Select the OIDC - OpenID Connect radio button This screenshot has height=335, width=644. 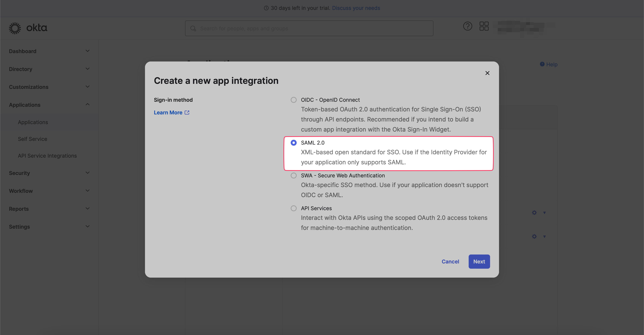click(x=294, y=100)
